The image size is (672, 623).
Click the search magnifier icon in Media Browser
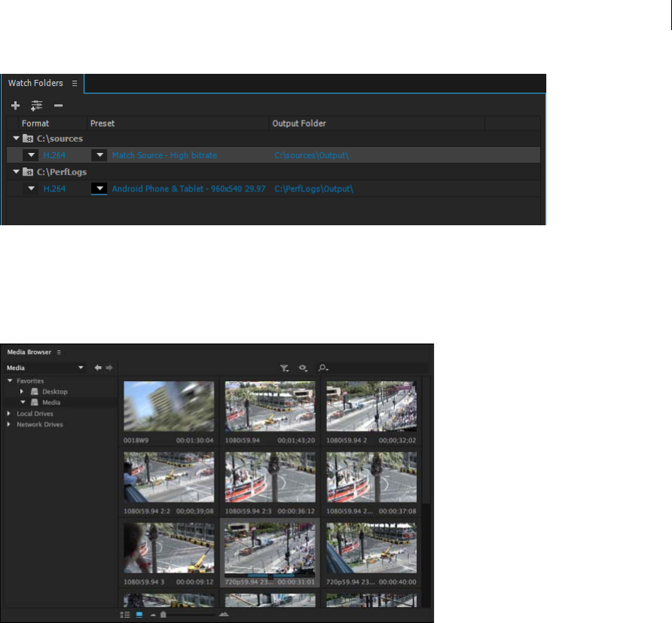pyautogui.click(x=322, y=368)
